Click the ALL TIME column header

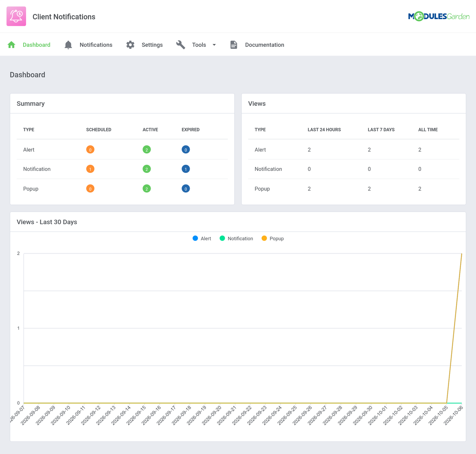428,129
